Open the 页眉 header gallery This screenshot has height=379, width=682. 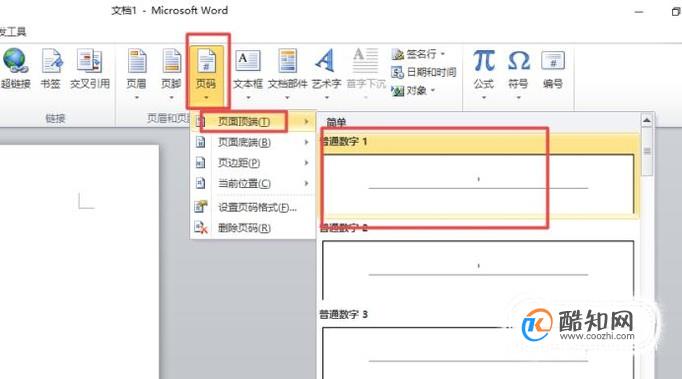137,73
